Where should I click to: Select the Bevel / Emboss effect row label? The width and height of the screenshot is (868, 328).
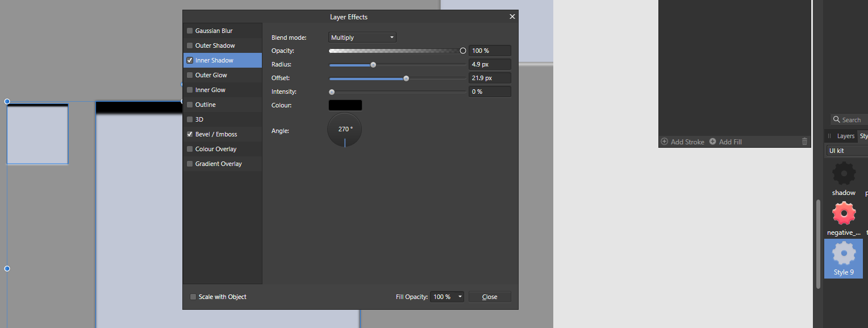(x=216, y=134)
